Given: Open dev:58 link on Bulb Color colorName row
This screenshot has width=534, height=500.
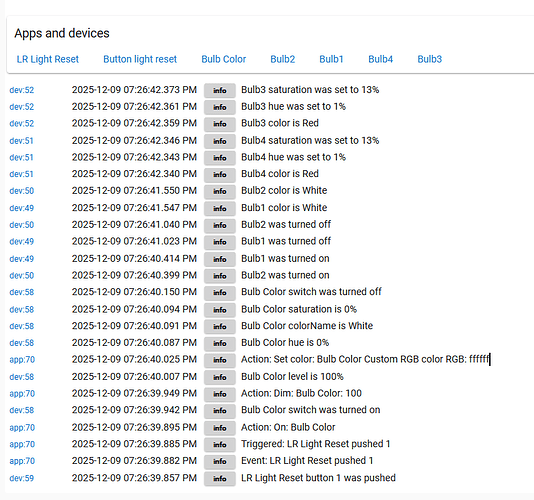Looking at the screenshot, I should [x=22, y=326].
